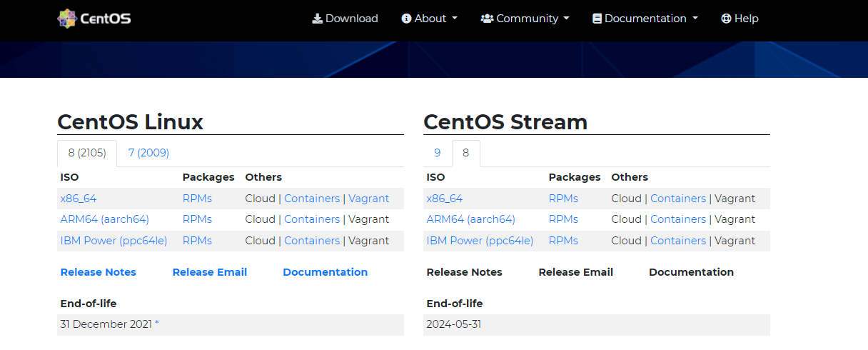Image resolution: width=868 pixels, height=350 pixels.
Task: Click Vagrant text in CentOS Linux ARM64 row
Action: coord(369,219)
